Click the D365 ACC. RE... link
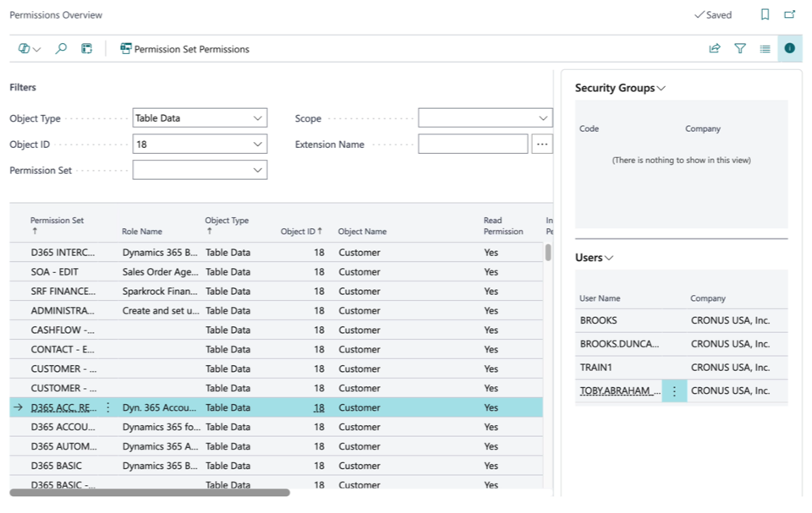Image resolution: width=812 pixels, height=513 pixels. tap(63, 407)
